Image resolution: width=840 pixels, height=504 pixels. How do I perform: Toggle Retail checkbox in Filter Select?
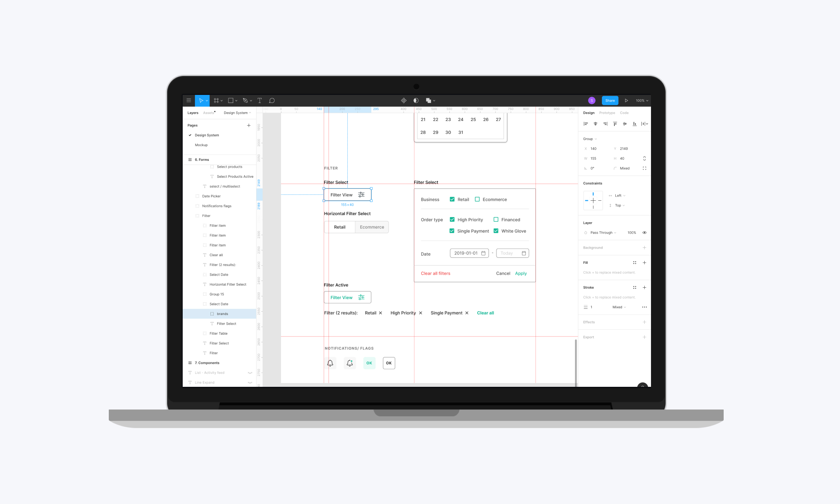coord(451,199)
